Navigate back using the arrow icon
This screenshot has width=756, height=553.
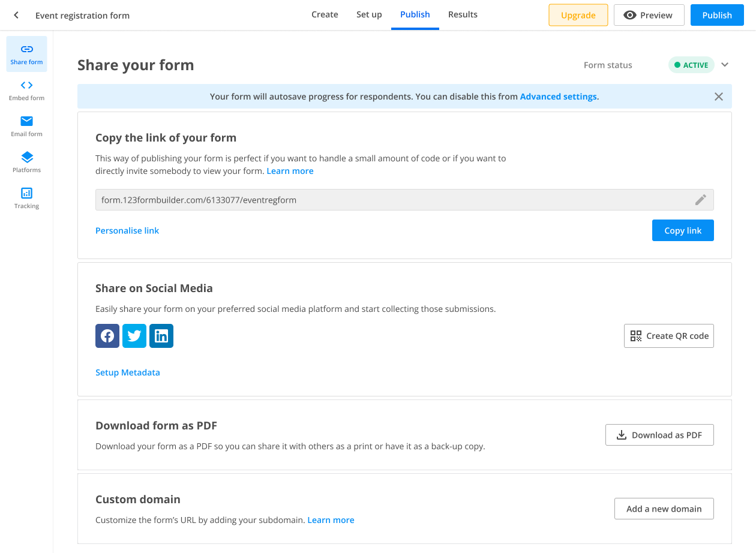pos(16,15)
